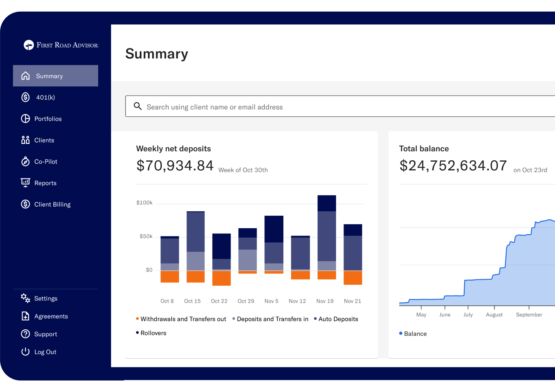Select the Summary home icon
The width and height of the screenshot is (555, 392).
(x=26, y=76)
